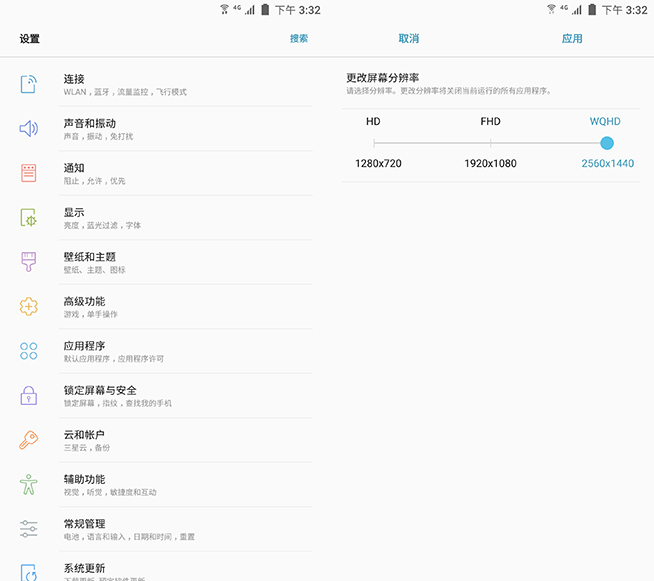The image size is (654, 581).
Task: Select the 1280x720 resolution value
Action: click(x=378, y=163)
